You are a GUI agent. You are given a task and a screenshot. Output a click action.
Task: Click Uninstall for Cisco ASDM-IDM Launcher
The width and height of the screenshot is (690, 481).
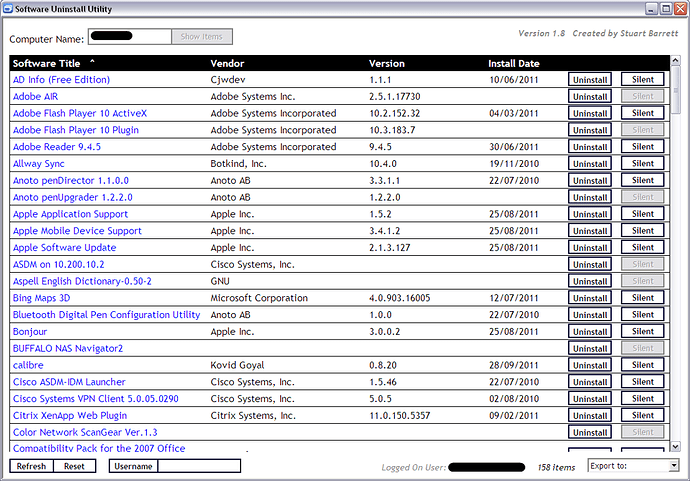point(590,382)
